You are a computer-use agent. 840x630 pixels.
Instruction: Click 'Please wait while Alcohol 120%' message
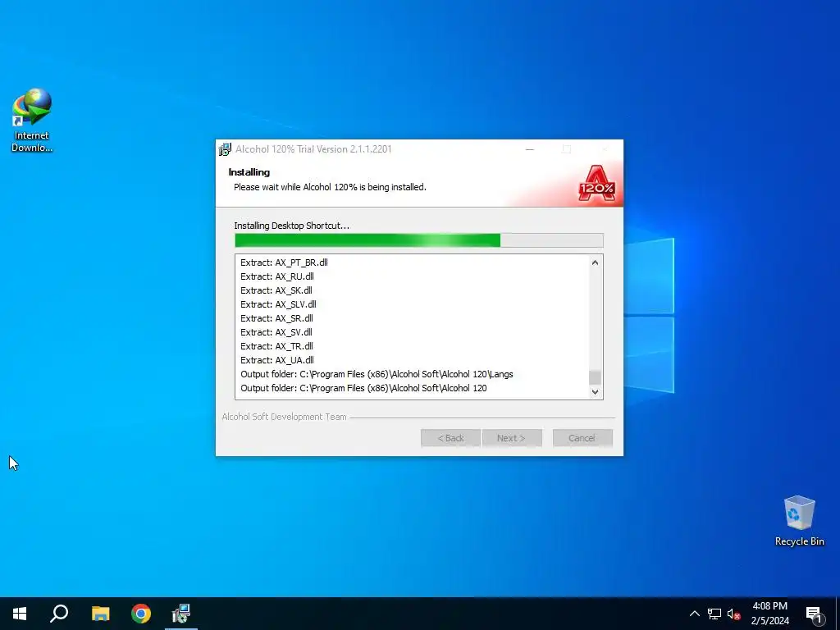[330, 187]
